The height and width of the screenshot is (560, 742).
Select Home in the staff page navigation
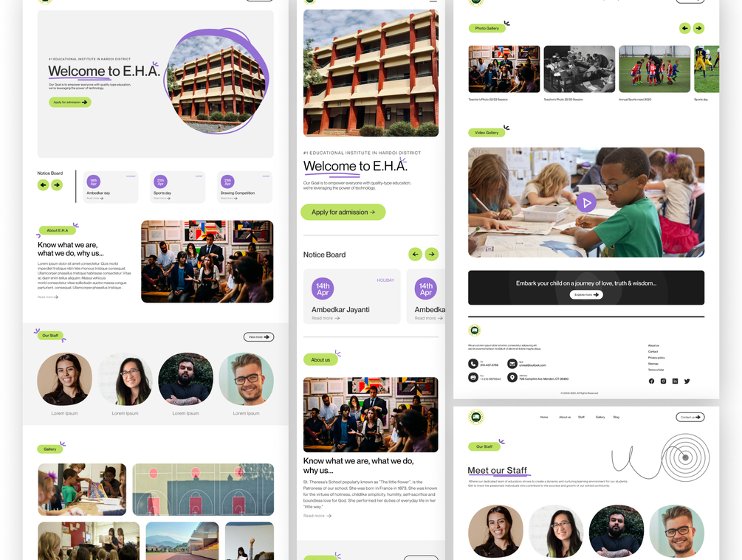(x=544, y=417)
